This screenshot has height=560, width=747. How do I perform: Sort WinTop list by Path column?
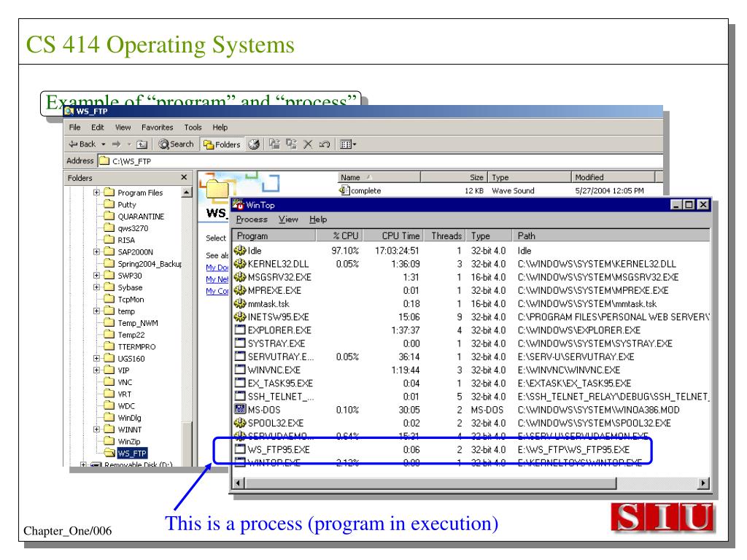click(612, 236)
